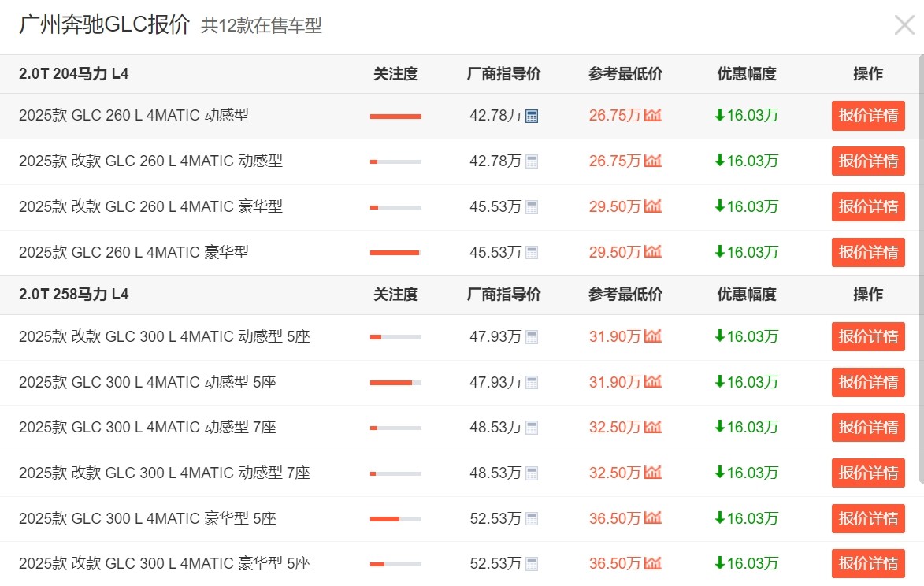The image size is (924, 586).
Task: Click 报价详情 for non-改款 GLC 300 L 豪华型 5座
Action: click(868, 518)
